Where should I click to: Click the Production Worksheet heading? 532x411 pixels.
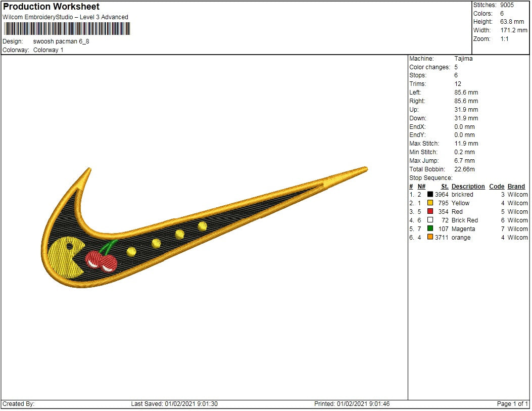[x=51, y=7]
